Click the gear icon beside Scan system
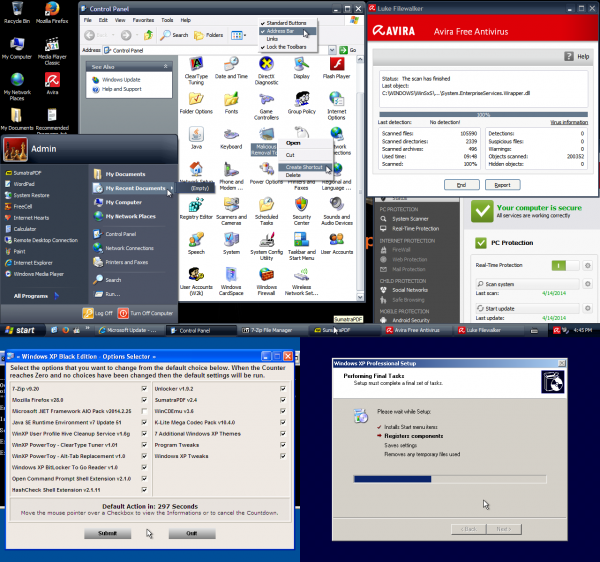The height and width of the screenshot is (562, 600). point(587,284)
